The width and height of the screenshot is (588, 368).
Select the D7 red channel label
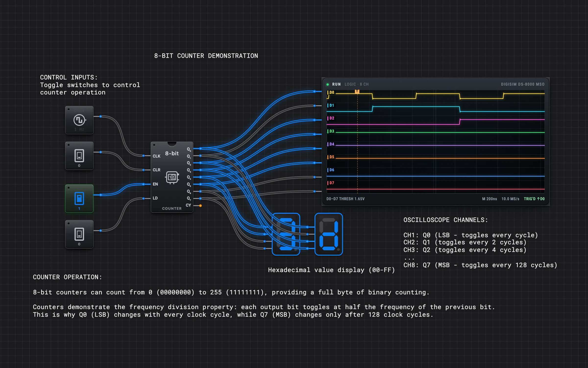(331, 183)
